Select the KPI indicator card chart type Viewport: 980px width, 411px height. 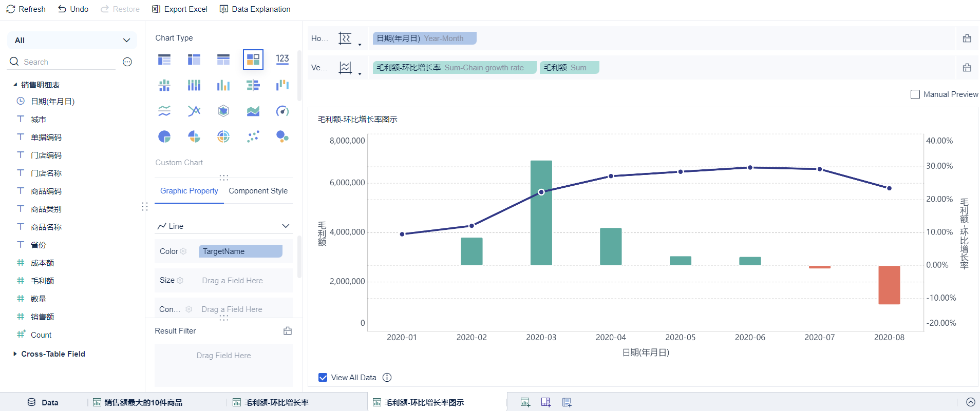pyautogui.click(x=282, y=60)
